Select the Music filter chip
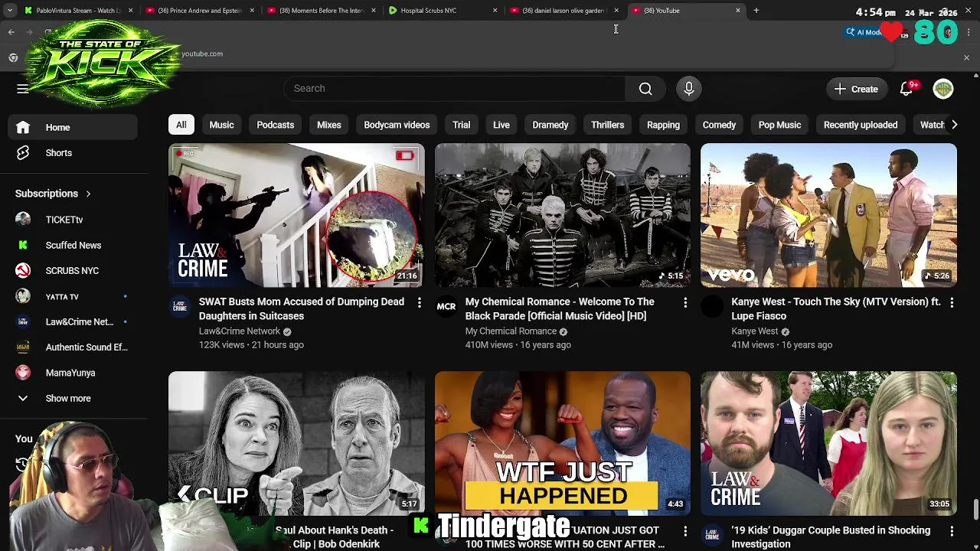The image size is (980, 551). 221,125
